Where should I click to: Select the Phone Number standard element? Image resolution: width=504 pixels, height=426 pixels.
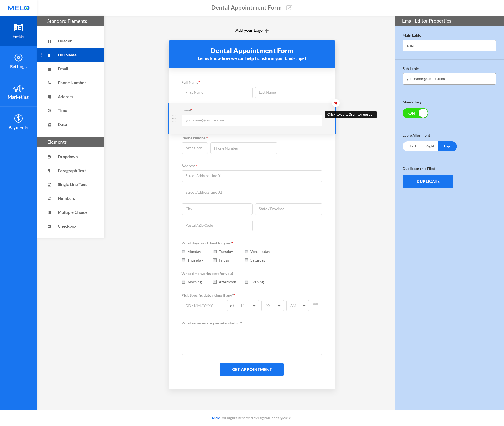point(71,83)
